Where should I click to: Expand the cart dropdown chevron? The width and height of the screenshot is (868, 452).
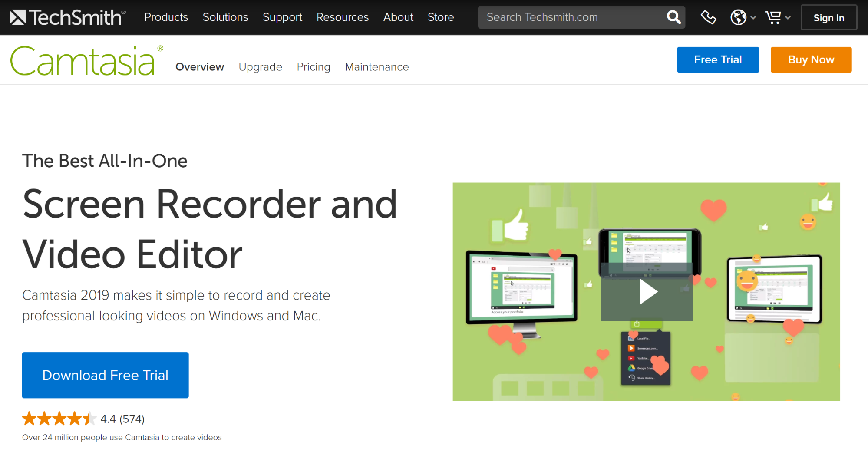coord(788,18)
